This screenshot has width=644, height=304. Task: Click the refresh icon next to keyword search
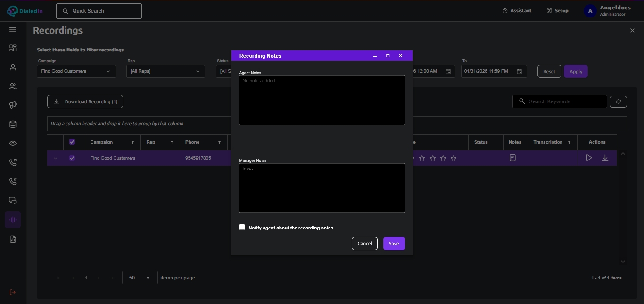point(618,101)
